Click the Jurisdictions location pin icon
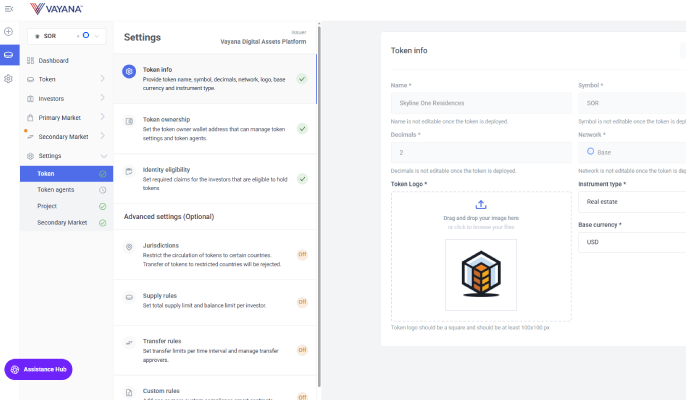 (x=129, y=247)
